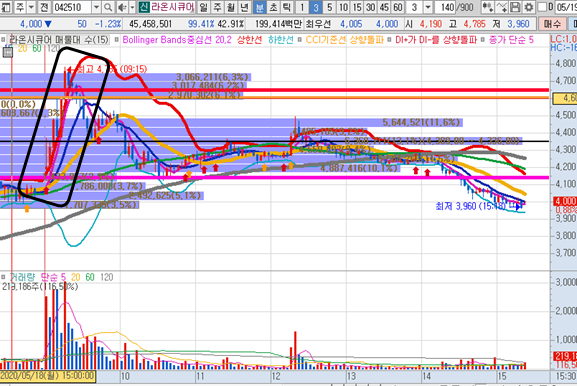Viewport: 577px width, 386px height.
Task: Select the minute 분 chart period
Action: [x=259, y=7]
